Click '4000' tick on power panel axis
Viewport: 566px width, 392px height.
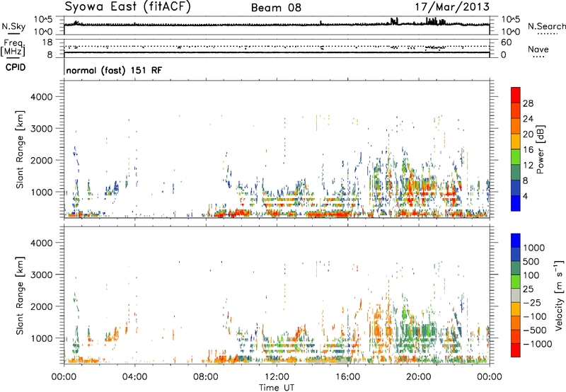pyautogui.click(x=42, y=97)
